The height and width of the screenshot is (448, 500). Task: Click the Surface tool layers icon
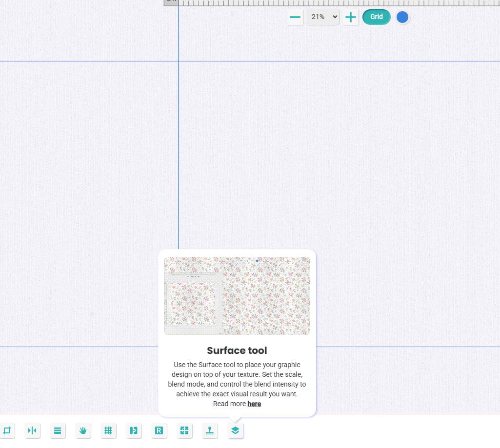[235, 430]
